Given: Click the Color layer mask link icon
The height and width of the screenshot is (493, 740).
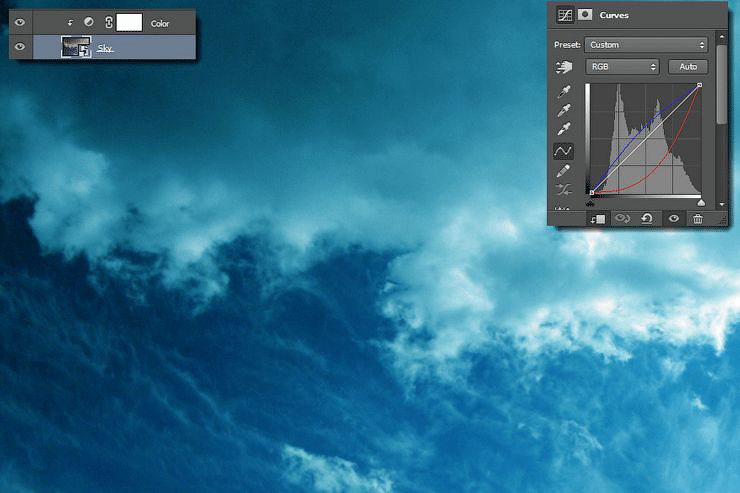Looking at the screenshot, I should [109, 22].
